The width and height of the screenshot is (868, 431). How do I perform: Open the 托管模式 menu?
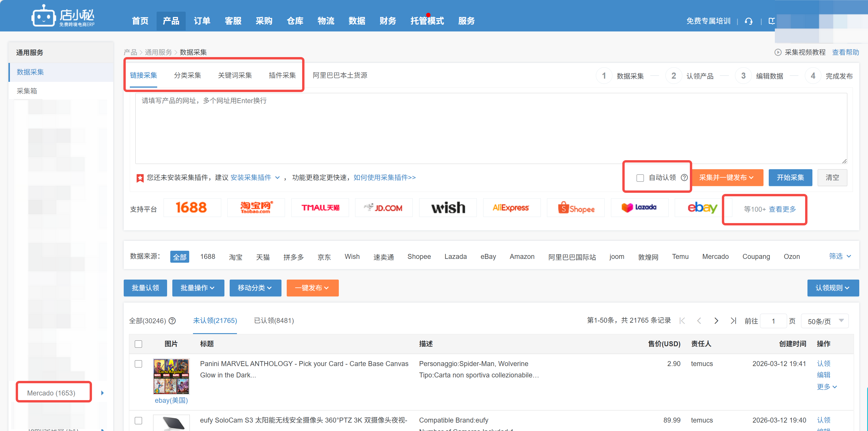(x=427, y=21)
